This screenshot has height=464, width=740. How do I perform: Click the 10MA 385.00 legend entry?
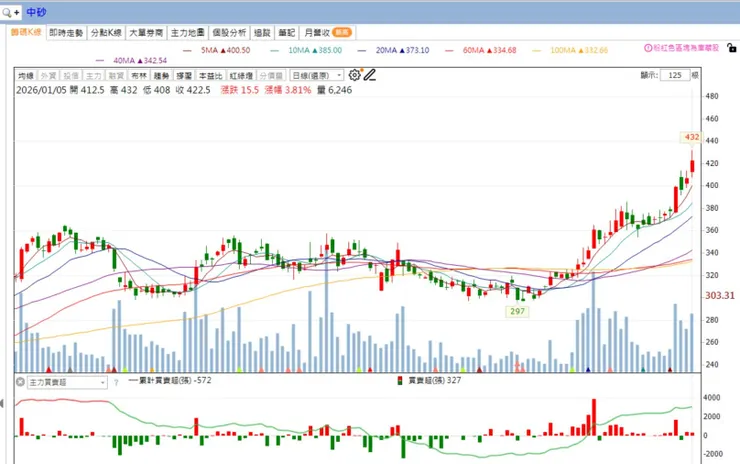pos(306,50)
